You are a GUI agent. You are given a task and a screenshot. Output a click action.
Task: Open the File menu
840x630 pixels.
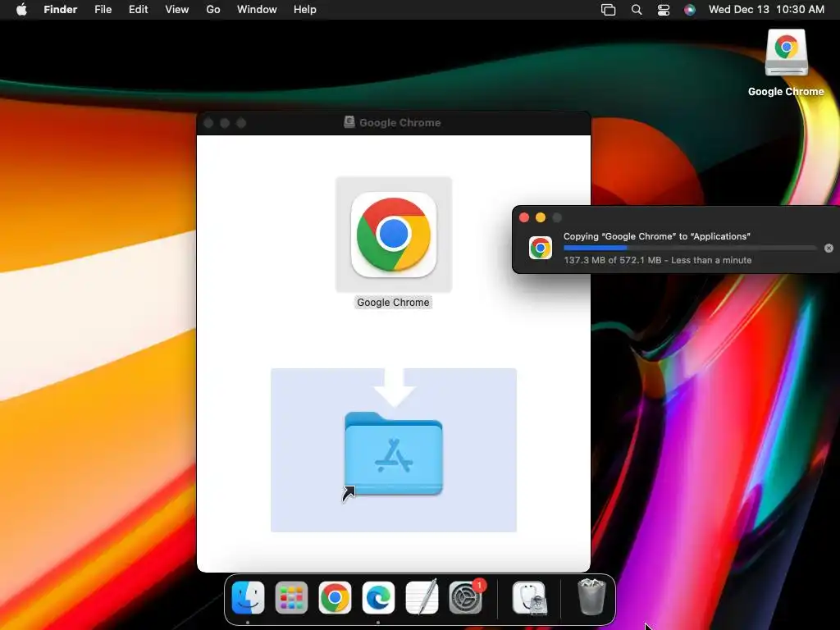(x=103, y=10)
